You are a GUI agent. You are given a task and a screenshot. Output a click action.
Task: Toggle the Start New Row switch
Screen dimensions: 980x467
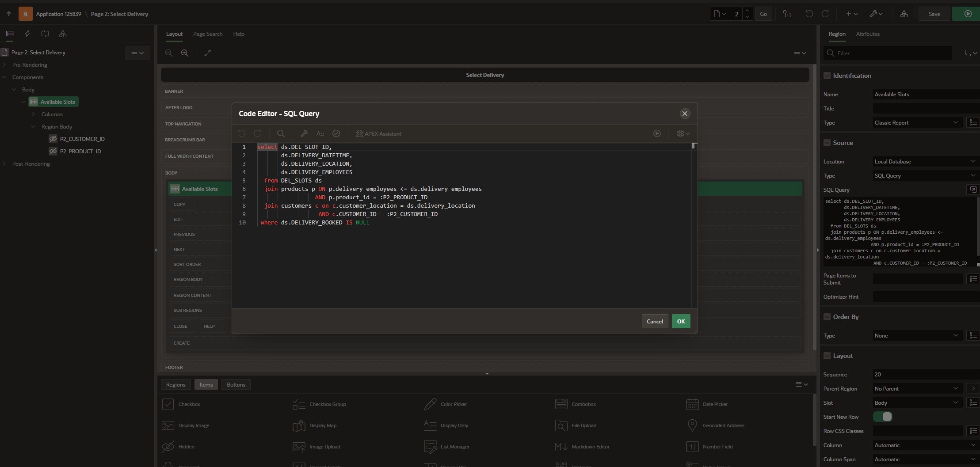pos(883,417)
